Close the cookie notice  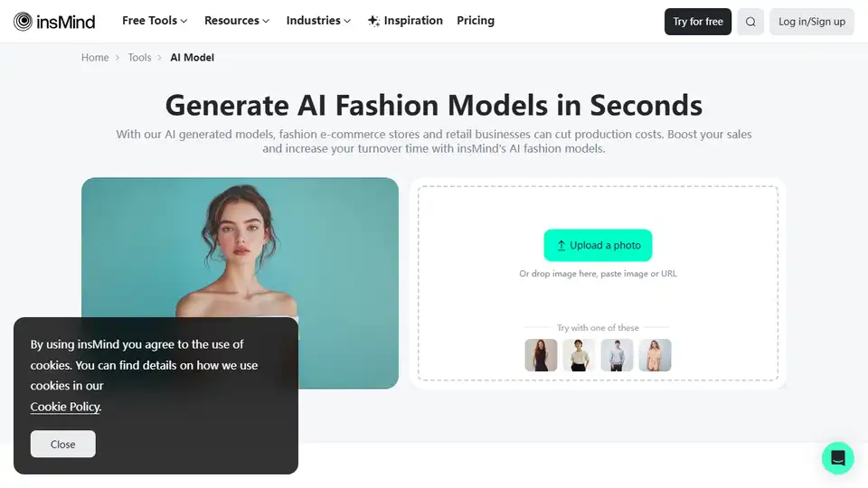click(x=63, y=445)
